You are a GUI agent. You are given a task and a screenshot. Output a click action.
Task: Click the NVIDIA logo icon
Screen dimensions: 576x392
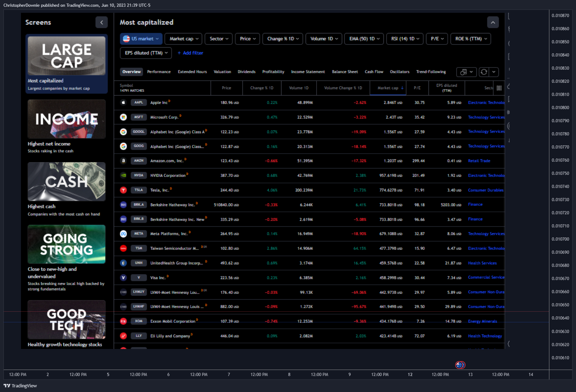(123, 175)
